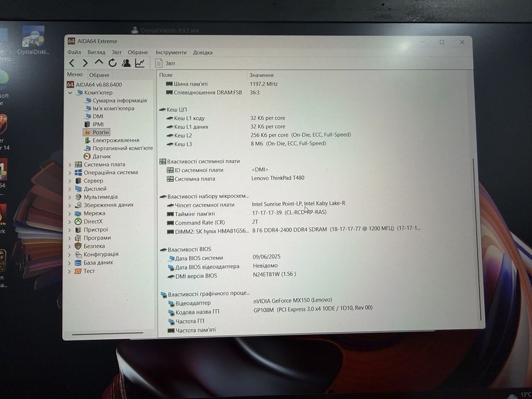532x399 pixels.
Task: Open the graph chart toolbar icon
Action: pos(140,63)
